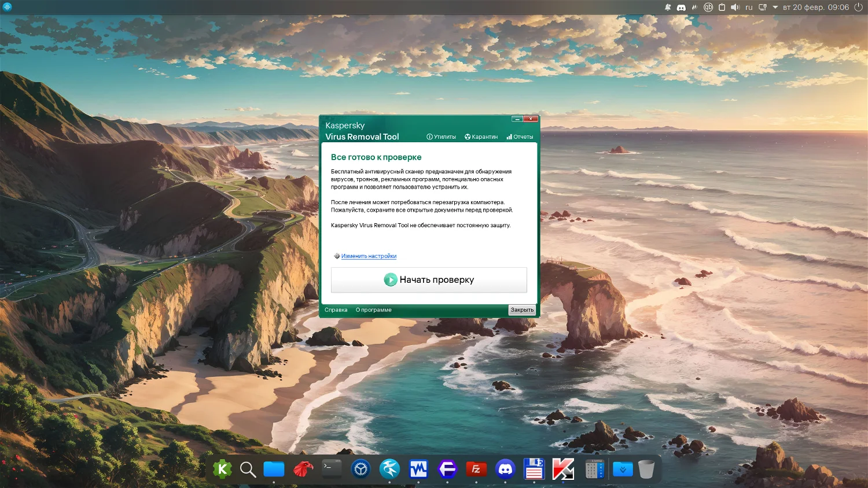The width and height of the screenshot is (868, 488).
Task: Click the power button in top panel
Action: (x=858, y=8)
